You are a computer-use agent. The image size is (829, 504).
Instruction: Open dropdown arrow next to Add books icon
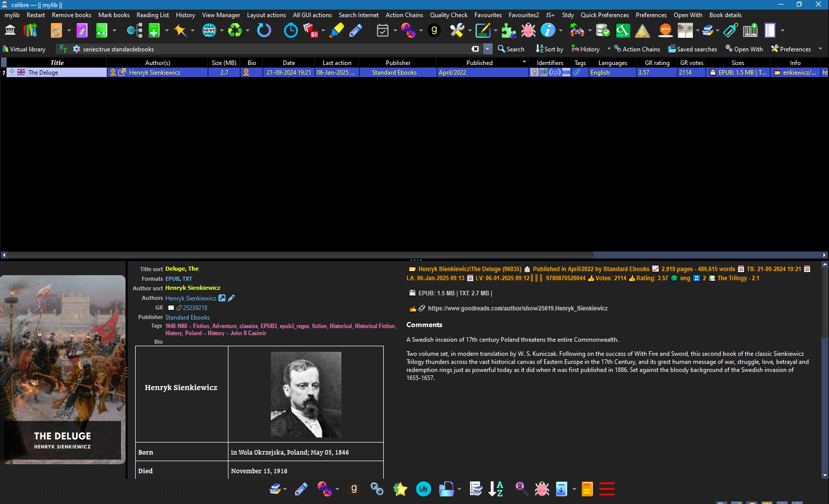tap(167, 31)
